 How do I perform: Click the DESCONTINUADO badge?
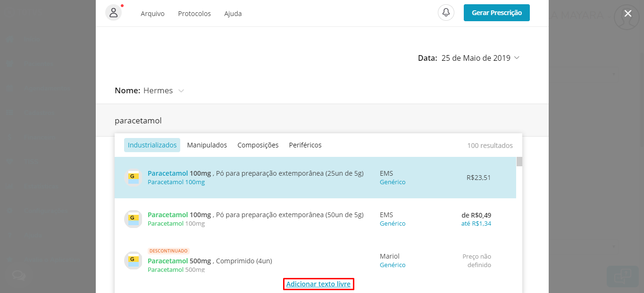[168, 251]
